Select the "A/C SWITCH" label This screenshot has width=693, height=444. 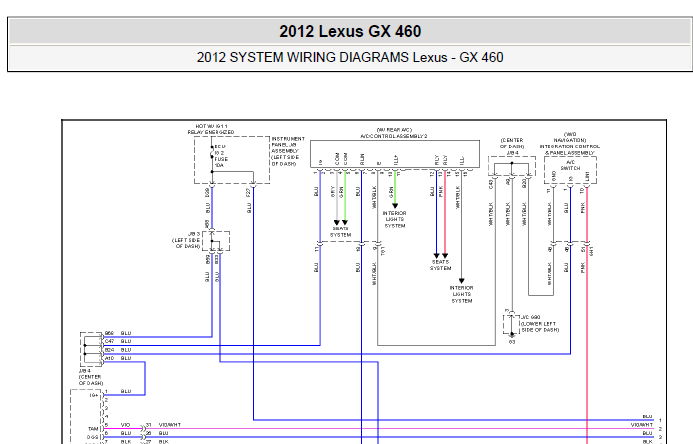coord(570,165)
